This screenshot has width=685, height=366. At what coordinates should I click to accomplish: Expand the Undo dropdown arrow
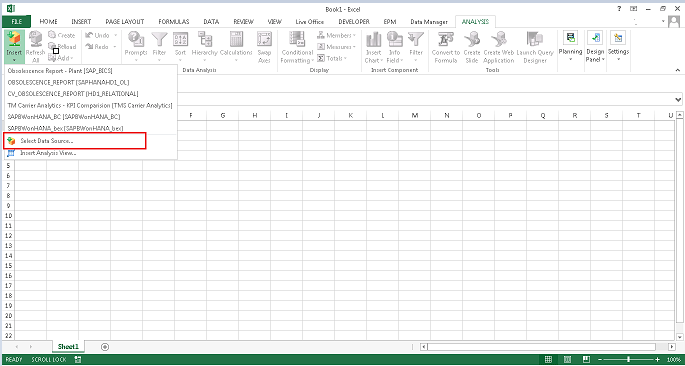tap(115, 35)
